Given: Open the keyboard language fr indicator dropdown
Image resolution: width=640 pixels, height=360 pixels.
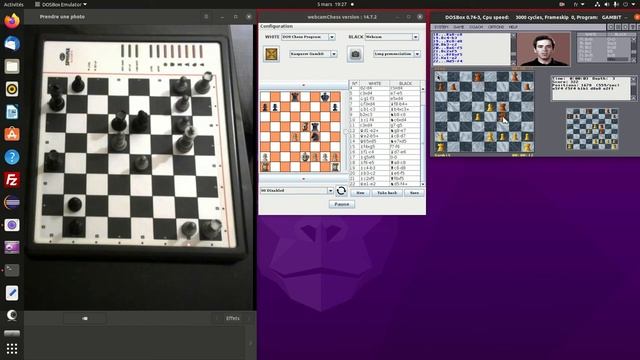Looking at the screenshot, I should (x=578, y=4).
